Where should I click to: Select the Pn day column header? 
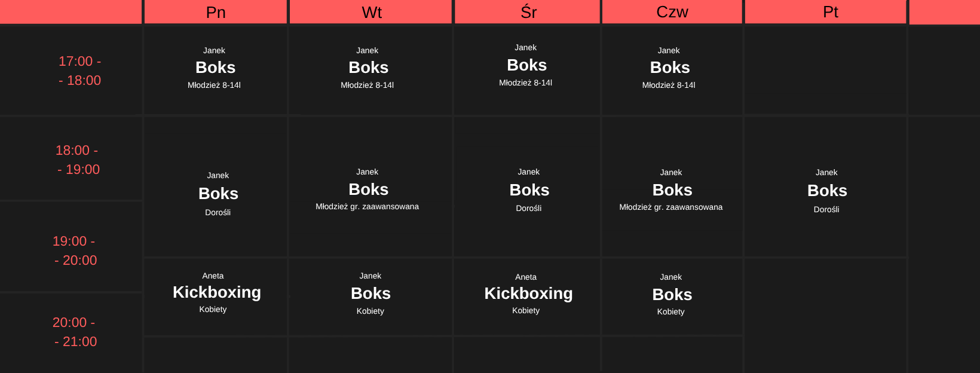pos(216,12)
